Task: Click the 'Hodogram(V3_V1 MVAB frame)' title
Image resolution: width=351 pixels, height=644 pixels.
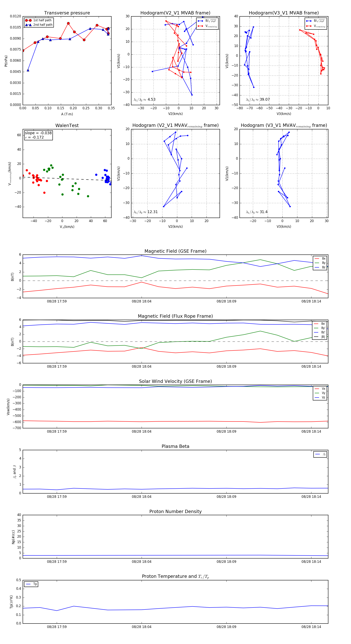Action: point(284,13)
